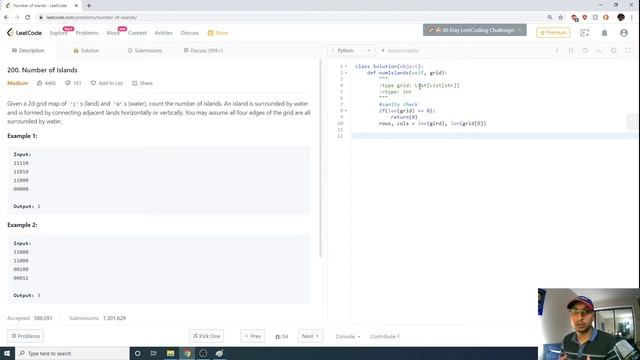Click the code braces reset icon

click(x=571, y=51)
